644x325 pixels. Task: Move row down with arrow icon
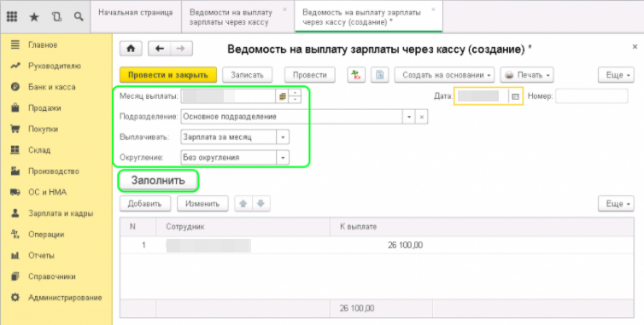point(261,204)
